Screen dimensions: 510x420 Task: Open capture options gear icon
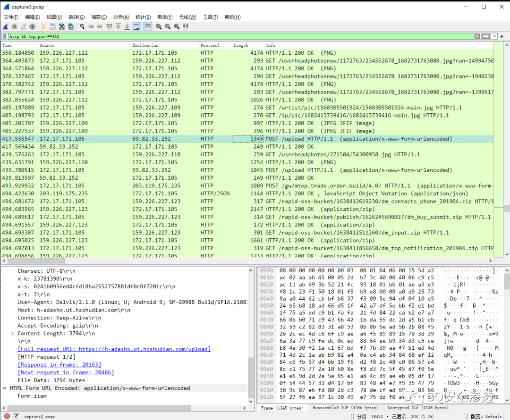pos(33,26)
